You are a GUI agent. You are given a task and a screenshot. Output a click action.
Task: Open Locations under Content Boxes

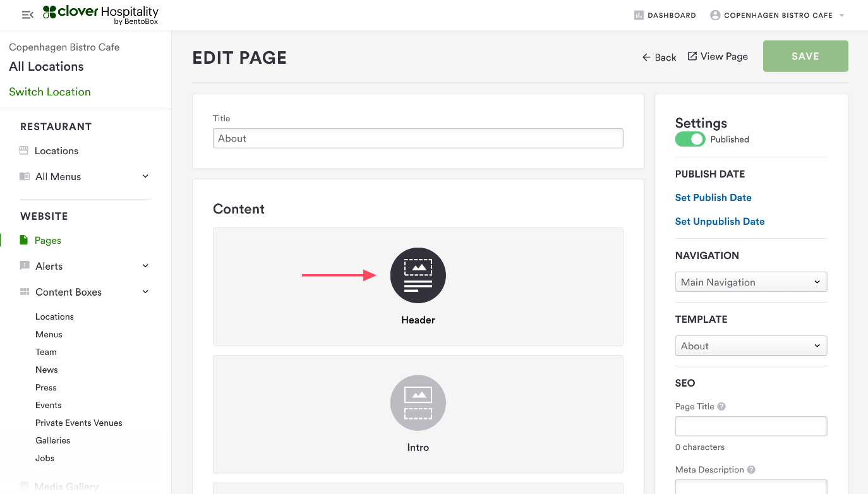[54, 316]
